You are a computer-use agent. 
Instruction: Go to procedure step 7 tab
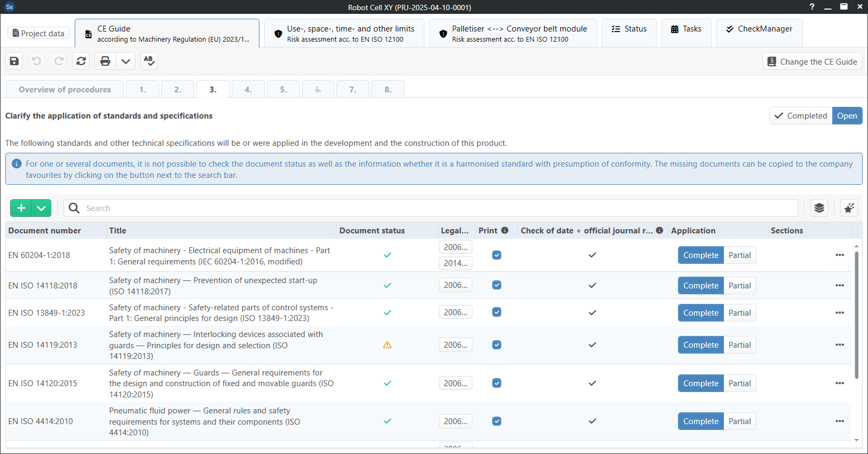click(x=353, y=89)
